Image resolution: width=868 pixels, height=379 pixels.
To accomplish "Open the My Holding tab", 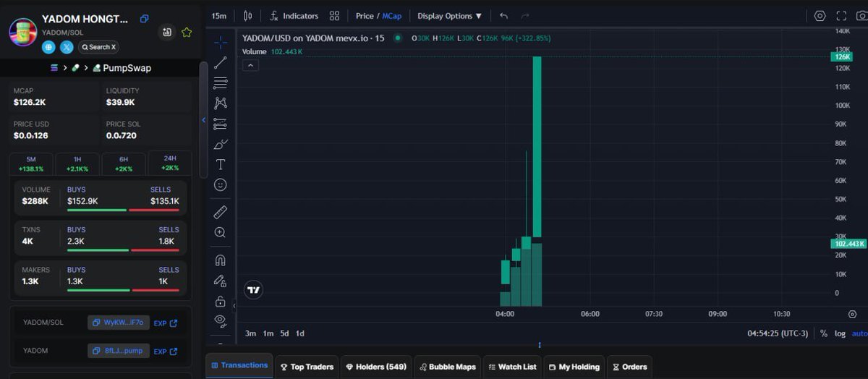I will (574, 367).
